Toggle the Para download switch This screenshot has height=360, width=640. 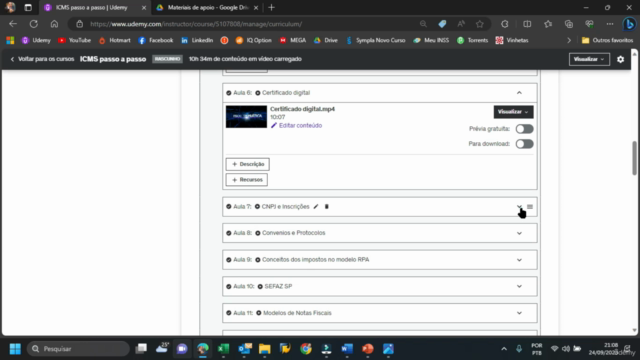pyautogui.click(x=524, y=144)
